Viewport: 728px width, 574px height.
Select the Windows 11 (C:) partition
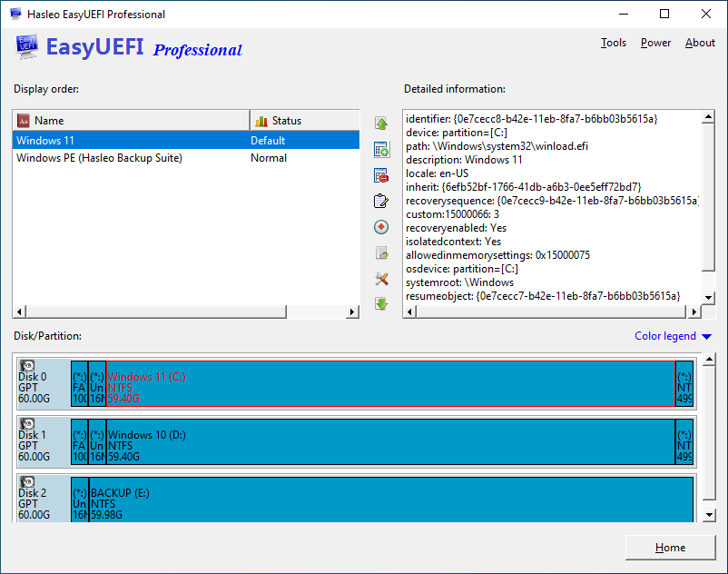tap(390, 384)
